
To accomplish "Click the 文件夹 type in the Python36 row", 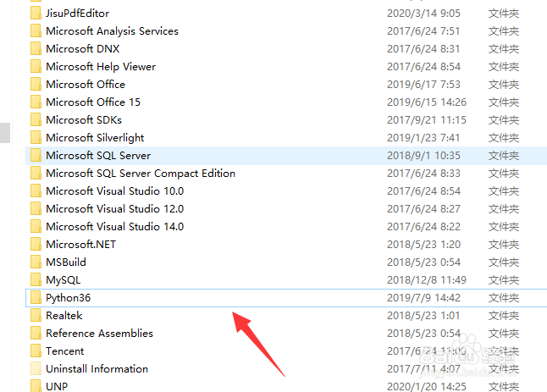I will 504,298.
